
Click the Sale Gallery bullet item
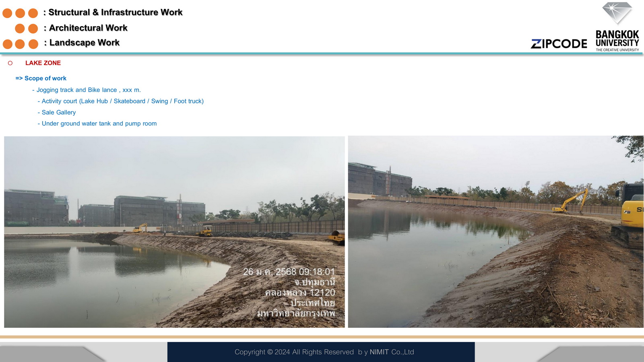coord(59,113)
